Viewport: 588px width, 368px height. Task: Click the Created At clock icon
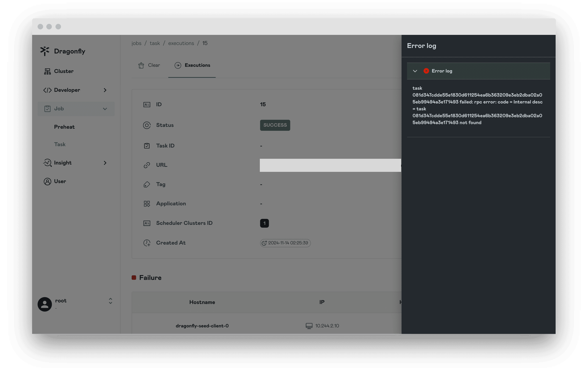[147, 243]
